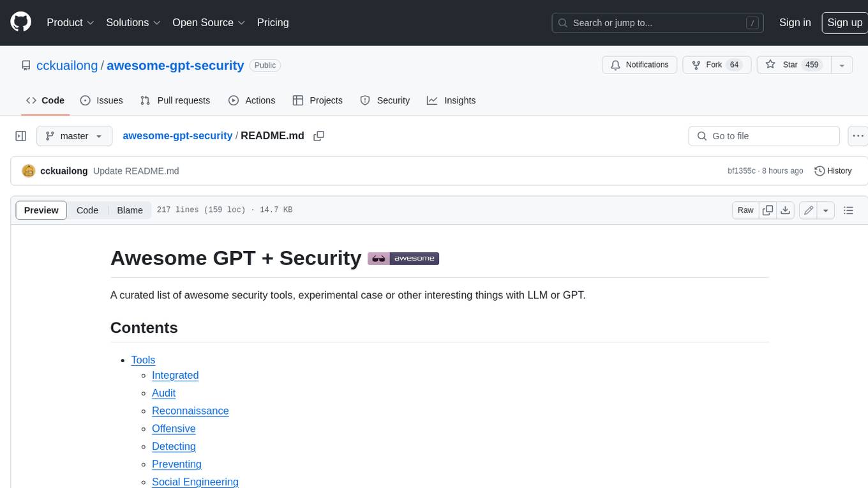Focus the Go to file input
The image size is (868, 488).
764,136
